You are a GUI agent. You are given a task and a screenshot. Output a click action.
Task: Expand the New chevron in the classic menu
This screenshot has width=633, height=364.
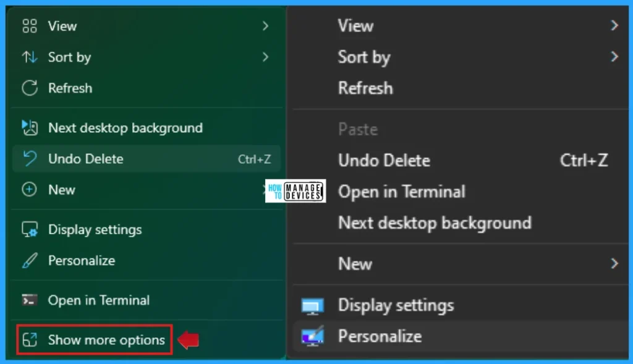click(x=614, y=263)
